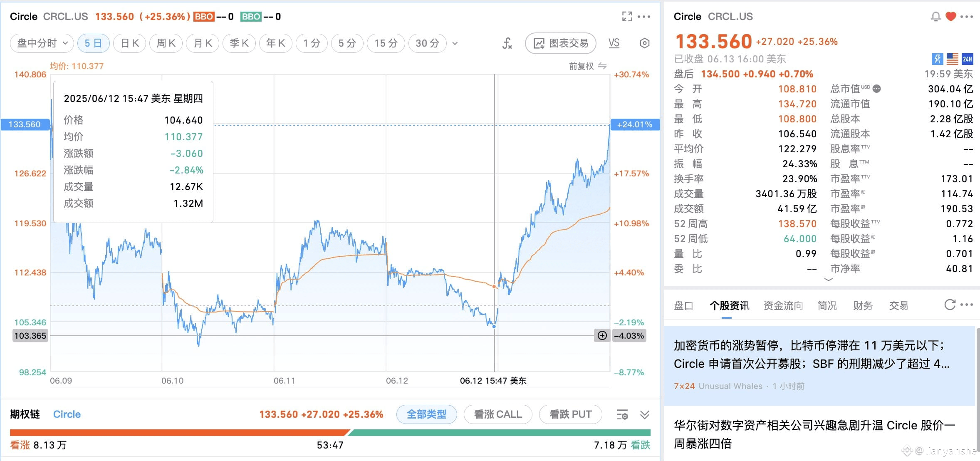Click the 市净率 value 40.81
This screenshot has height=461, width=980.
coord(960,269)
